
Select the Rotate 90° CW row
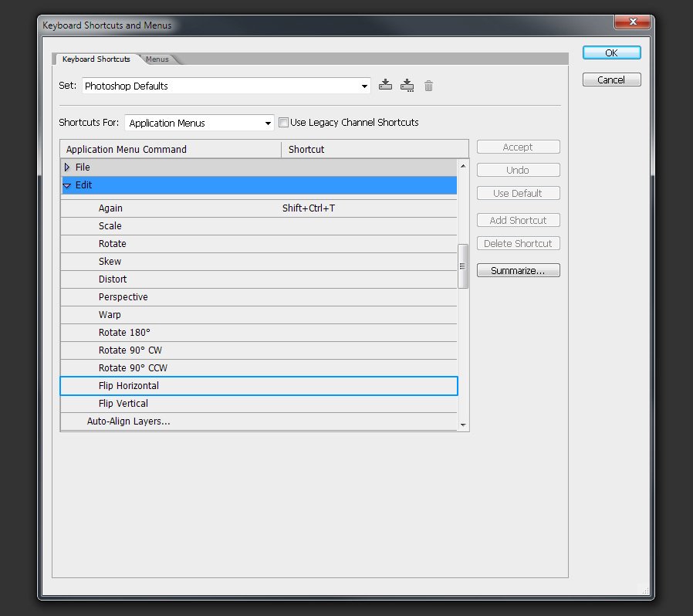click(x=259, y=350)
